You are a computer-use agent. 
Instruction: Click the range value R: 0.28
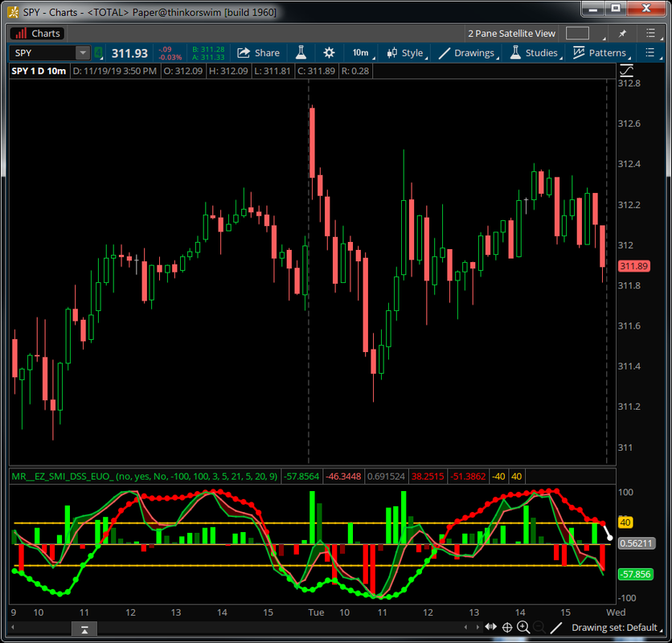[354, 71]
